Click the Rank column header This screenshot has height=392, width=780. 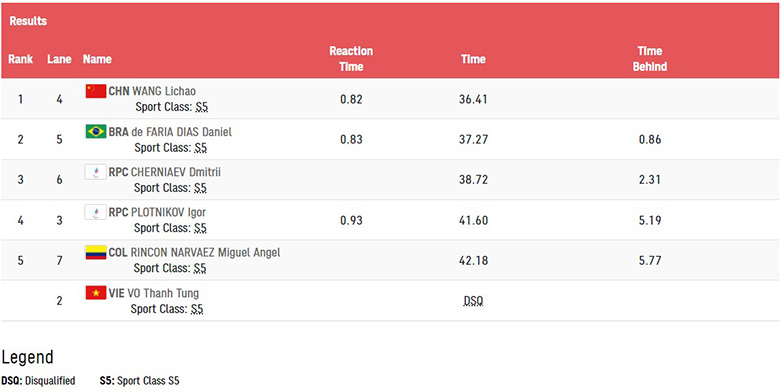tap(20, 59)
